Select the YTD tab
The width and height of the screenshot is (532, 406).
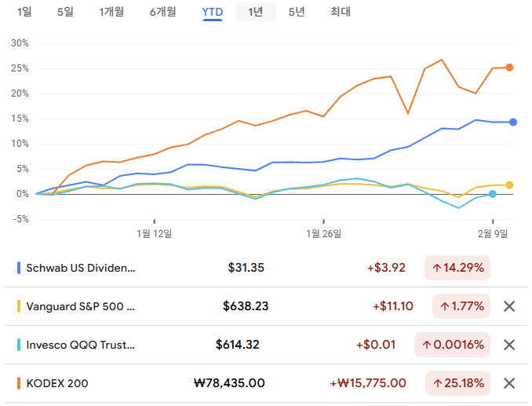212,12
